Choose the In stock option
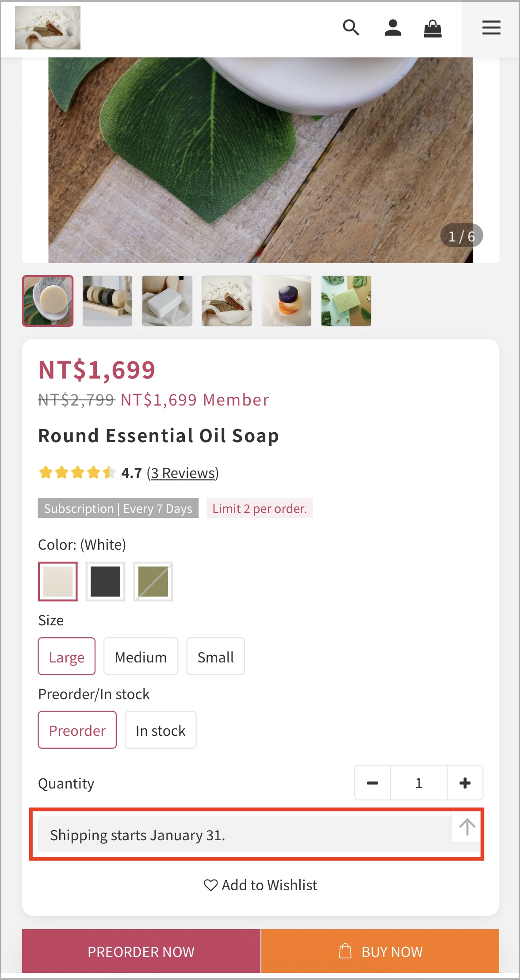The image size is (520, 980). pyautogui.click(x=161, y=730)
